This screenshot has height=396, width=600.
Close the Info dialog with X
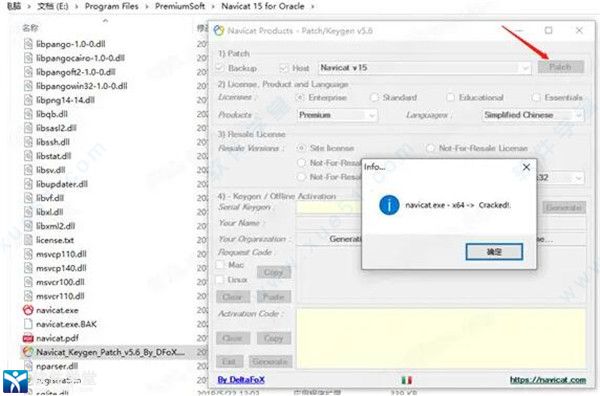tap(527, 167)
